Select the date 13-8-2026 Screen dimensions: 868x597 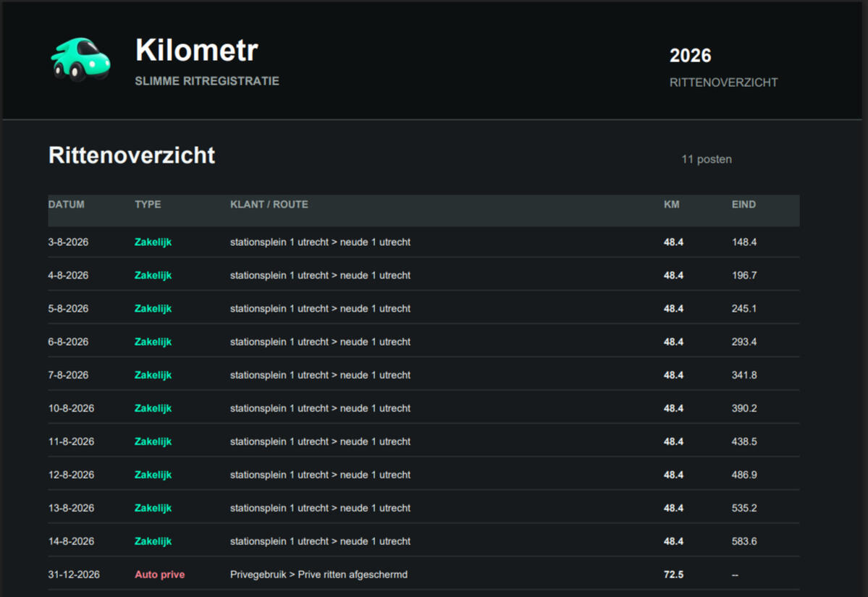pos(71,507)
